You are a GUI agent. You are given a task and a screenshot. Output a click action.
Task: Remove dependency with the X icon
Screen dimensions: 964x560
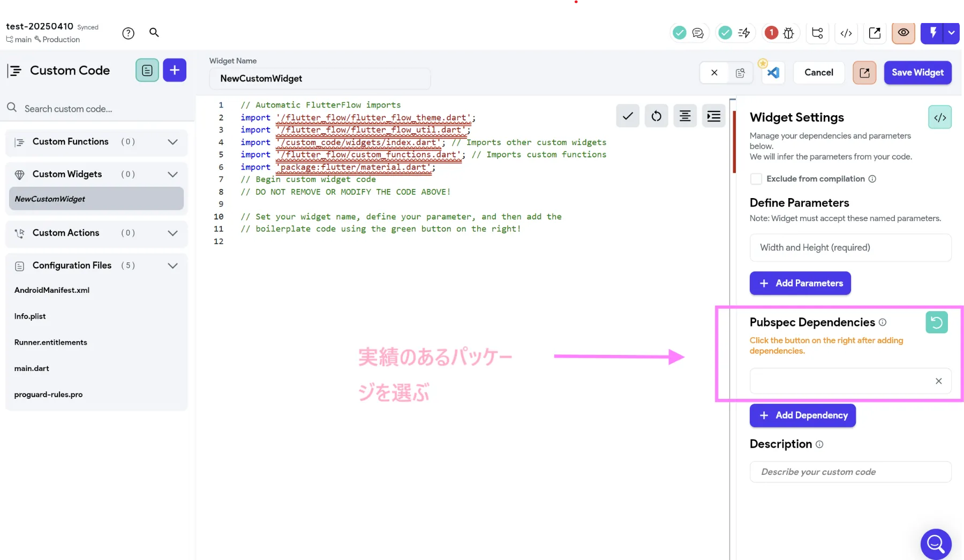tap(938, 381)
